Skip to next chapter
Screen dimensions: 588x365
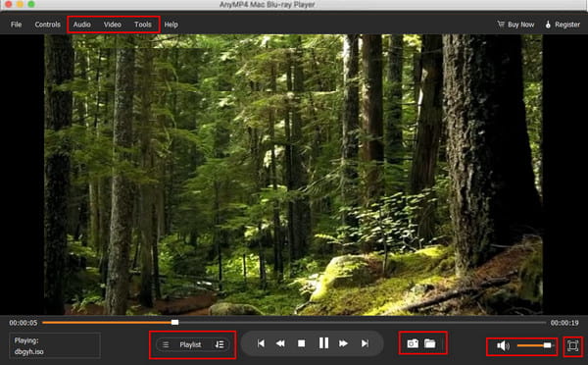pyautogui.click(x=365, y=343)
